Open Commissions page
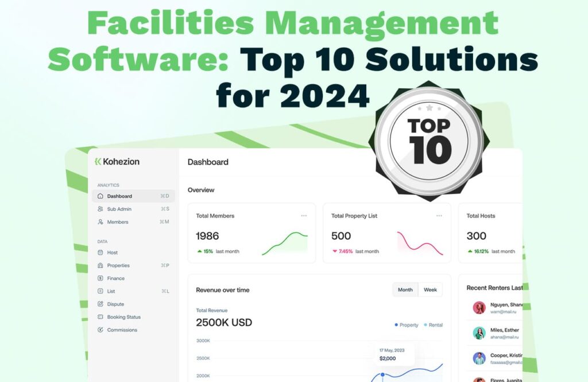Image resolution: width=588 pixels, height=382 pixels. click(133, 330)
